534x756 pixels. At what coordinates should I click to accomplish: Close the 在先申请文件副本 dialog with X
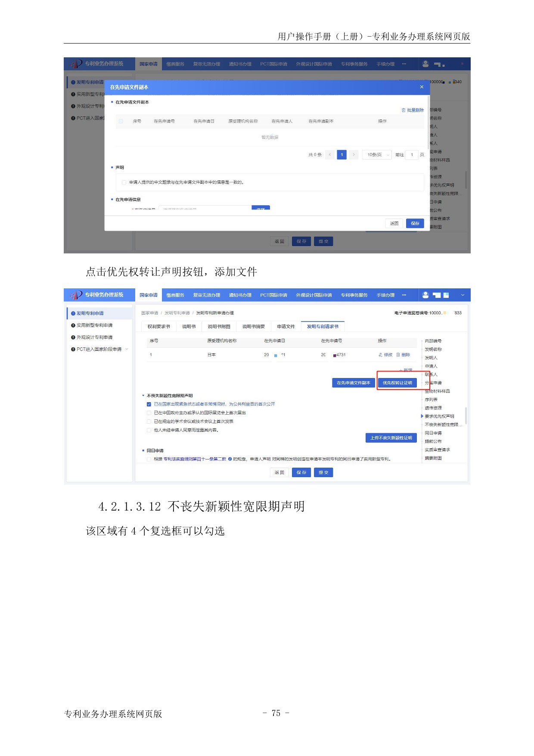point(422,87)
